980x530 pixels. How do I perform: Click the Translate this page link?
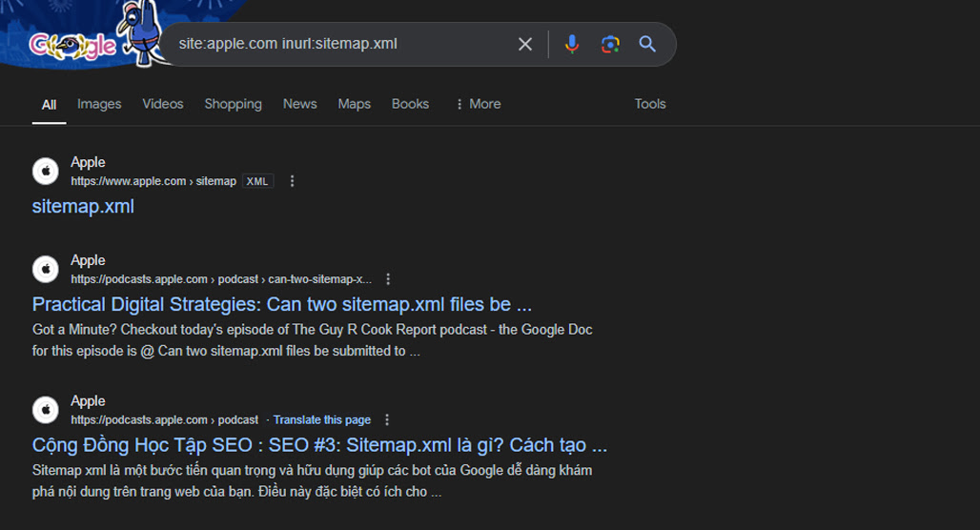point(322,420)
